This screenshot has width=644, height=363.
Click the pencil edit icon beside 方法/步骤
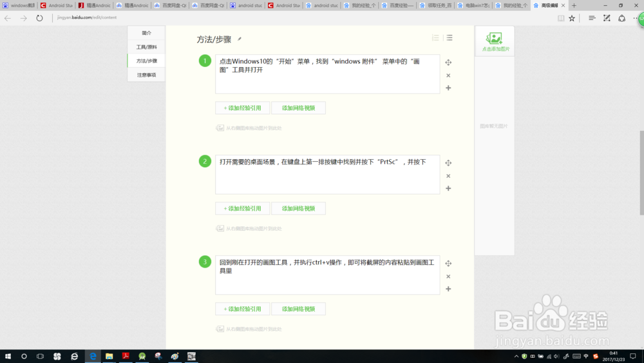pos(240,39)
